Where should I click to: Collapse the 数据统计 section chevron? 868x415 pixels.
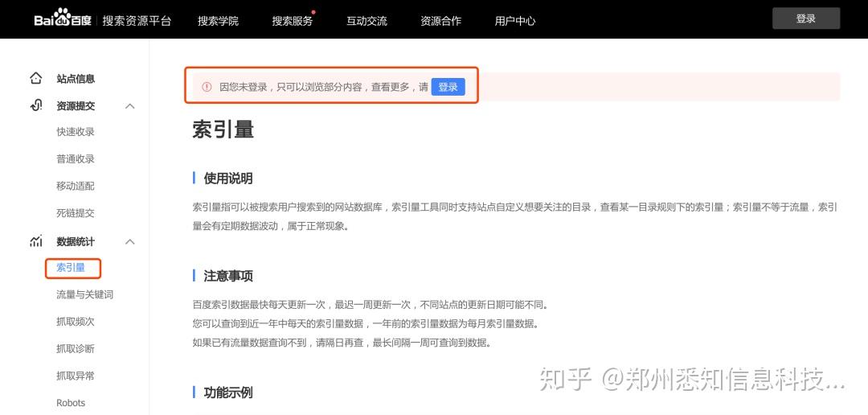coord(130,241)
